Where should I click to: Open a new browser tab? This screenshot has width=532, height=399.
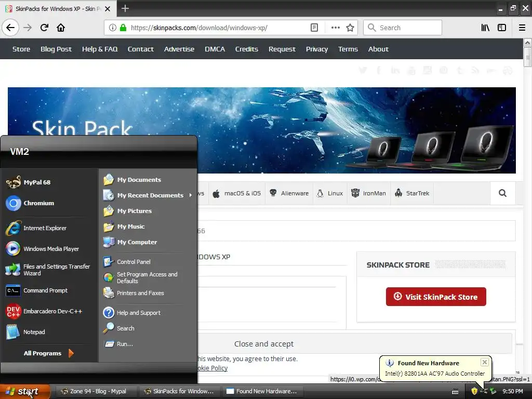pos(125,8)
